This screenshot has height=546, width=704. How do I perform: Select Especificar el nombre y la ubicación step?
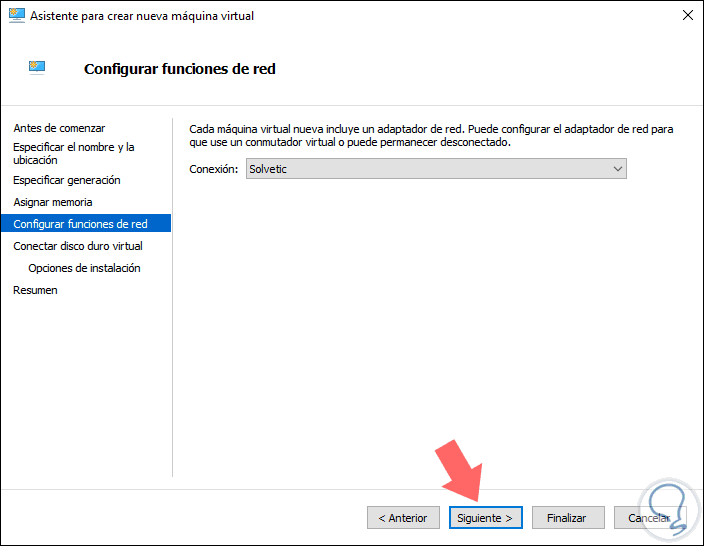point(73,153)
